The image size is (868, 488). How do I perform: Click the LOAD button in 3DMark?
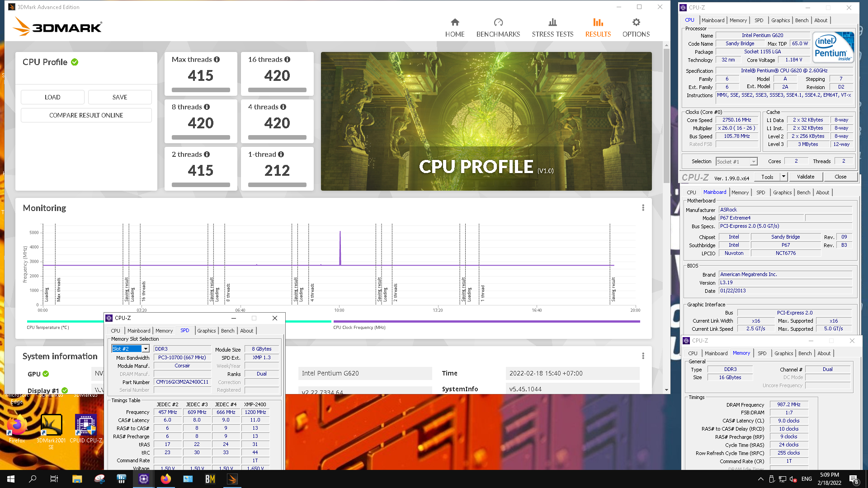click(x=52, y=97)
